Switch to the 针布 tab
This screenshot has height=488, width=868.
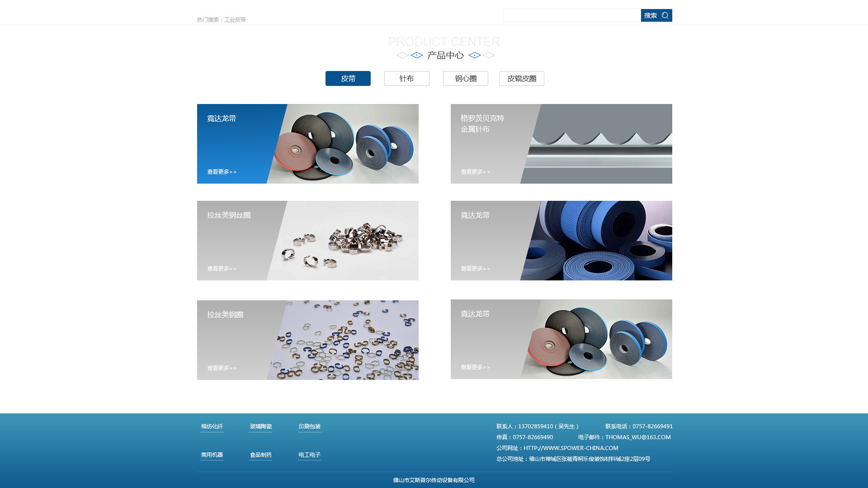406,79
